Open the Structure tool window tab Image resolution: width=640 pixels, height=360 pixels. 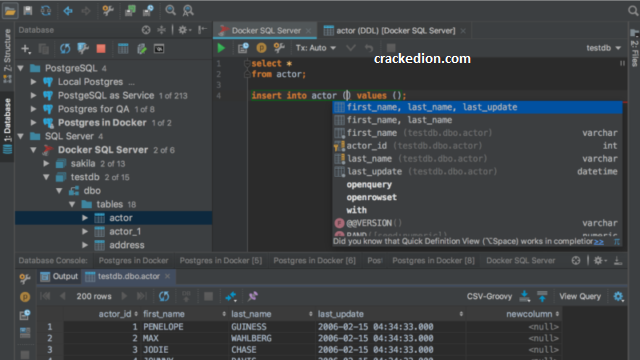[x=7, y=55]
